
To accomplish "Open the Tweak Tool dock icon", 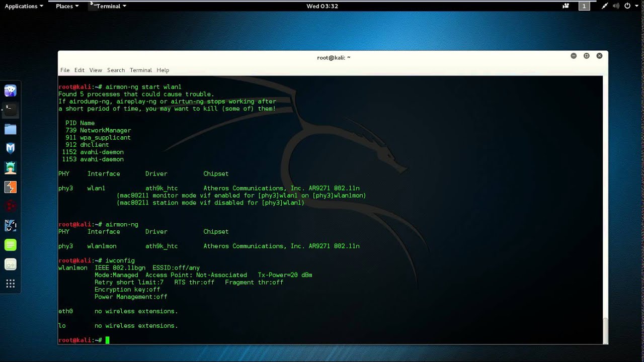I will (x=11, y=264).
